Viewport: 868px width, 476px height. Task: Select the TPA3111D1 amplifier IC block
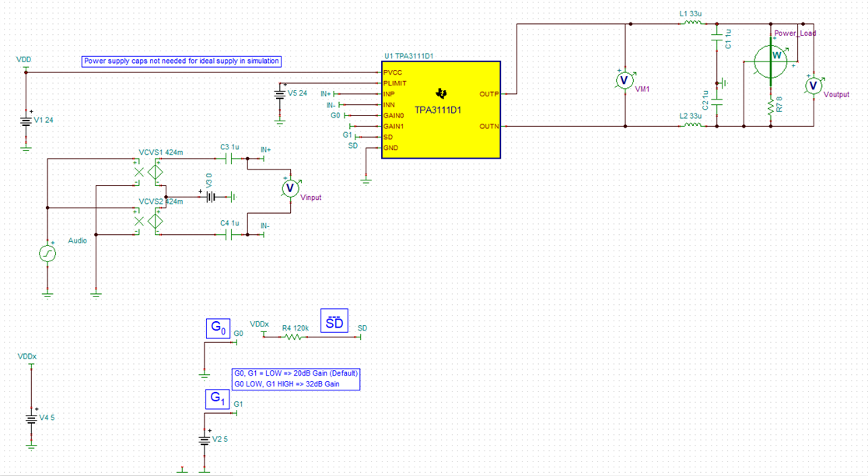click(x=441, y=110)
